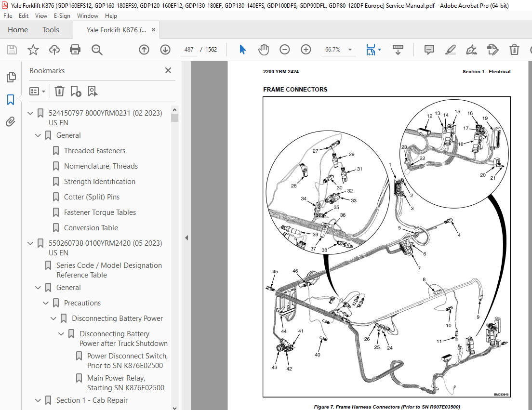The width and height of the screenshot is (532, 410).
Task: Zoom in with the plus icon
Action: pos(306,50)
